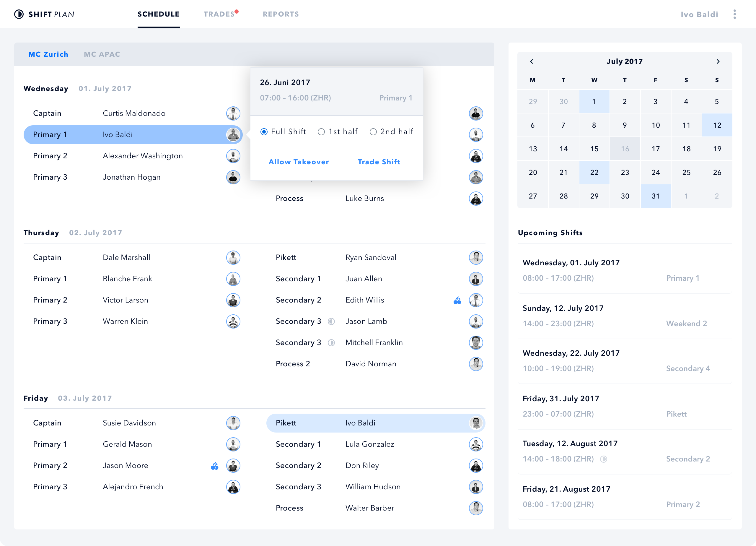756x546 pixels.
Task: Click Alexander Washington's avatar
Action: point(233,156)
